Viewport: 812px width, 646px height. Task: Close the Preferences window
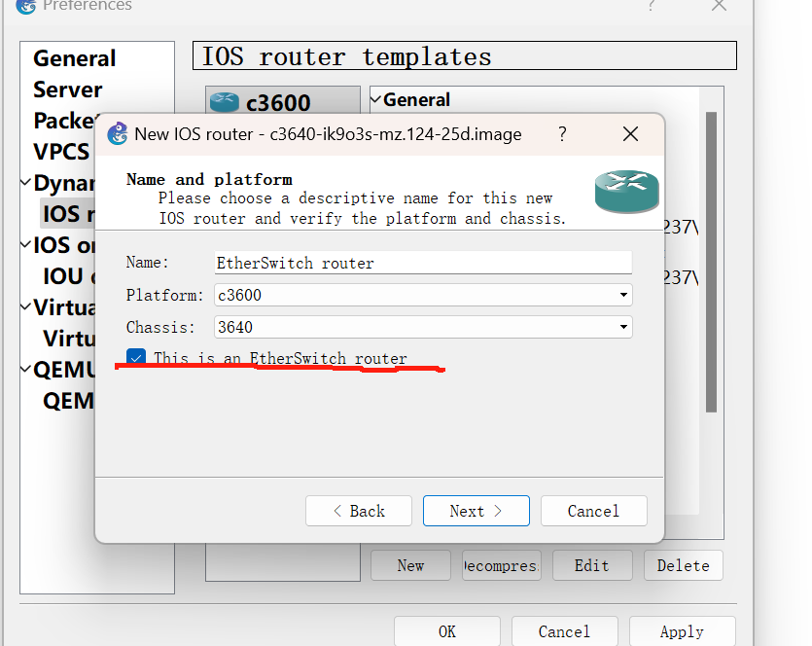click(x=719, y=5)
